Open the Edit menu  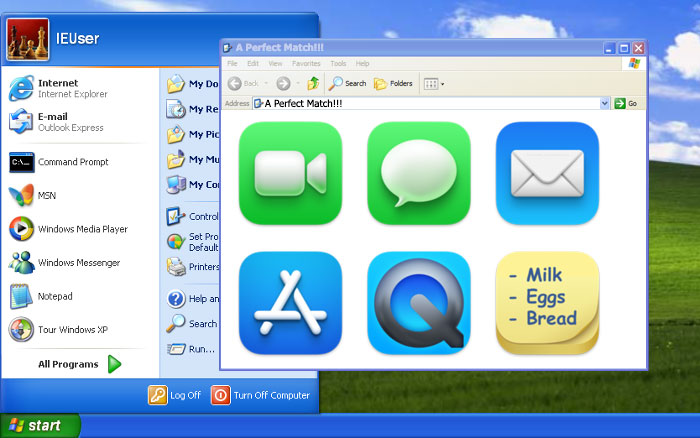(x=253, y=63)
